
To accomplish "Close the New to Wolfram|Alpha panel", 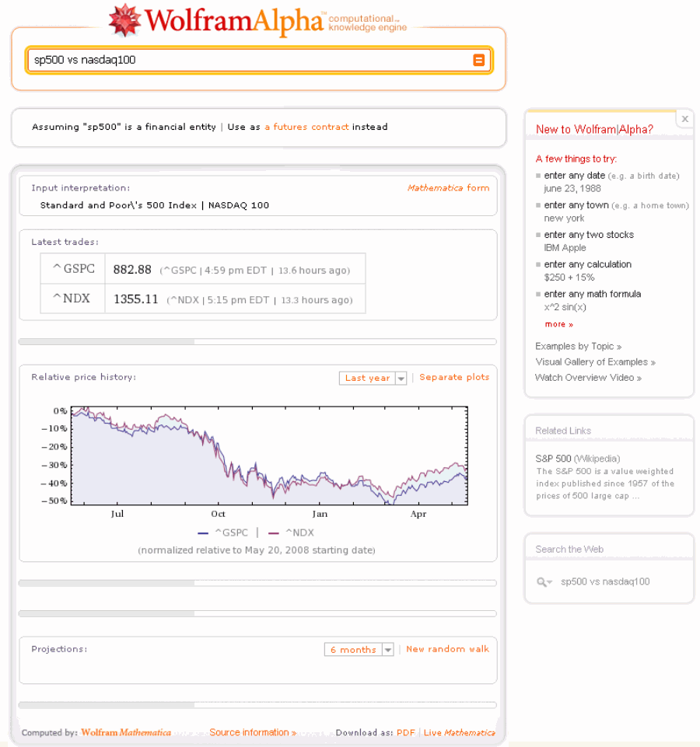I will pyautogui.click(x=684, y=119).
